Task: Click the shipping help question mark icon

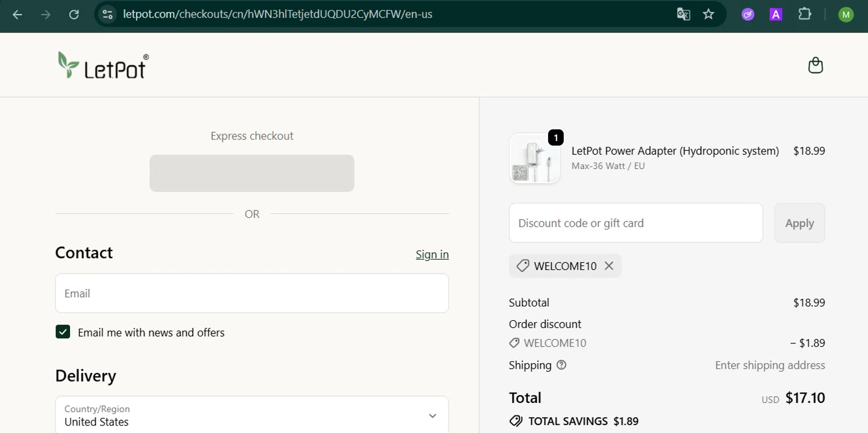Action: click(x=561, y=365)
